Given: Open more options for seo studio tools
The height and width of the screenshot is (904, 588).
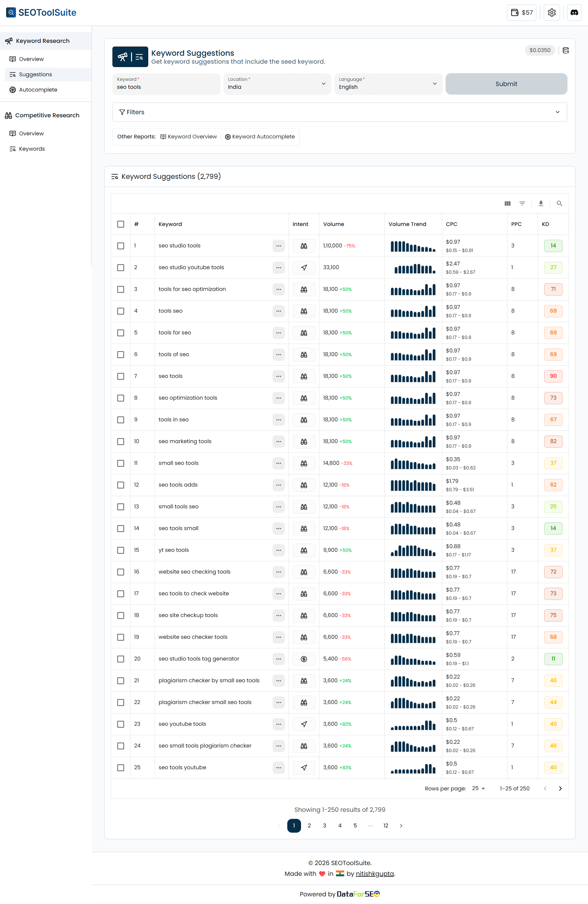Looking at the screenshot, I should [x=278, y=246].
